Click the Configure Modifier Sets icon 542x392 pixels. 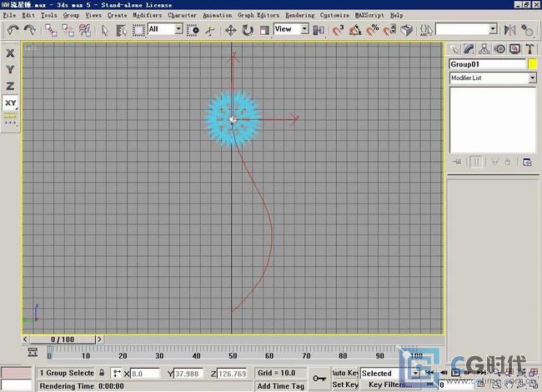click(x=527, y=162)
